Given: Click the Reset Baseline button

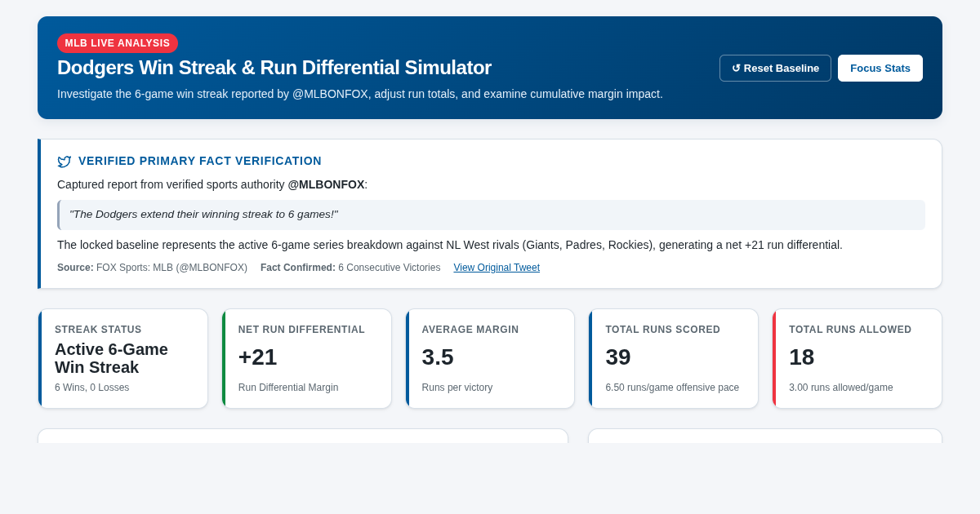Looking at the screenshot, I should [x=775, y=68].
